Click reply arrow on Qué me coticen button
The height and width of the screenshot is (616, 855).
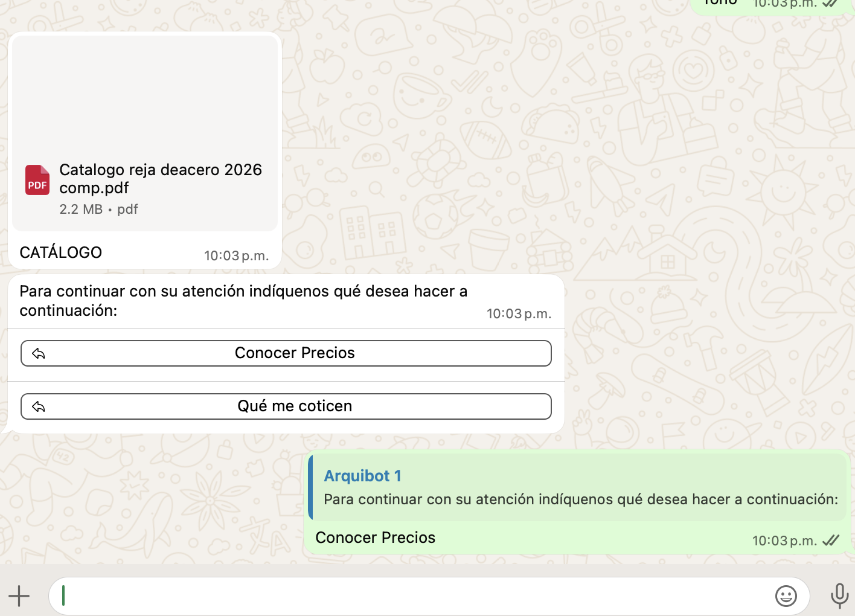(39, 407)
